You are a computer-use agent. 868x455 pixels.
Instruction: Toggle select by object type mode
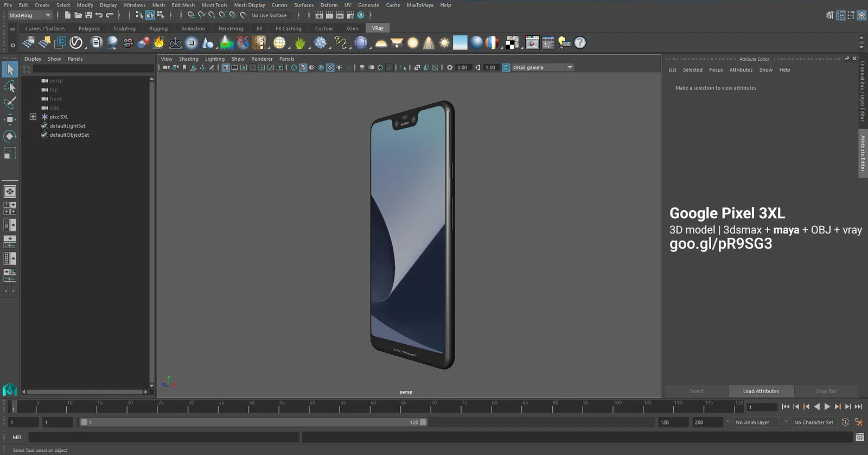[x=150, y=15]
